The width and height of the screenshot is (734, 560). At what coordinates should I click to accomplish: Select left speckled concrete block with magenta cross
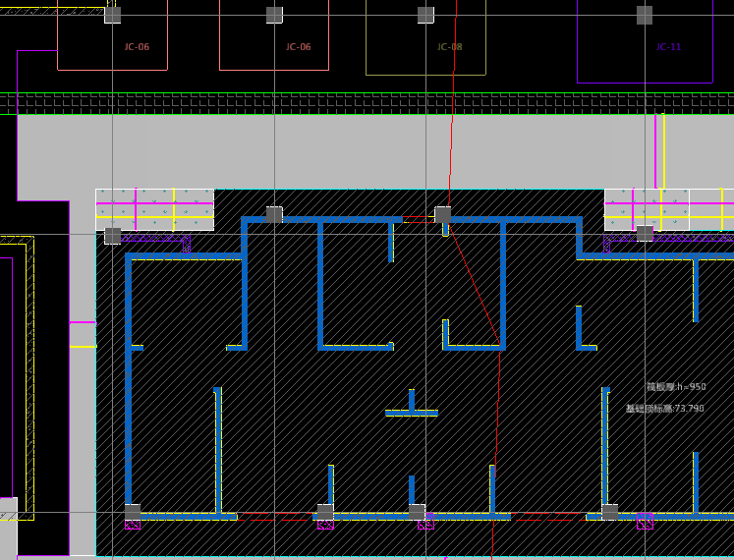[x=154, y=209]
